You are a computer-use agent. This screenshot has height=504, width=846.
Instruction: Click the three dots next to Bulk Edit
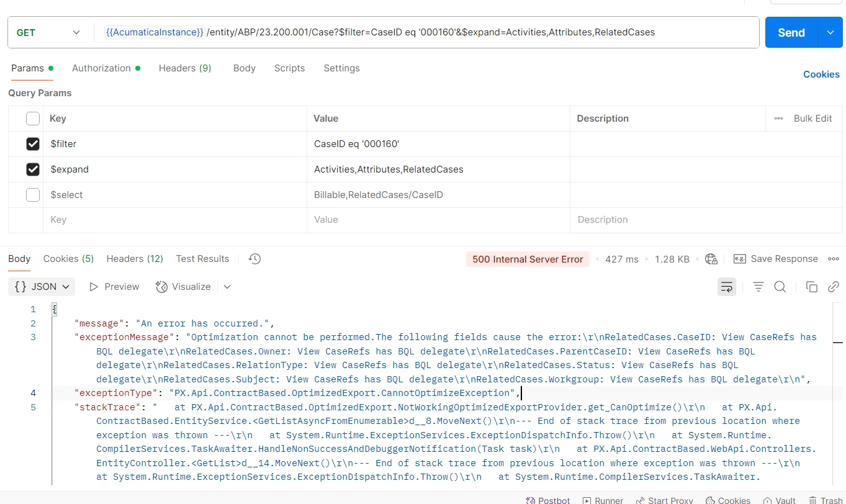click(778, 119)
